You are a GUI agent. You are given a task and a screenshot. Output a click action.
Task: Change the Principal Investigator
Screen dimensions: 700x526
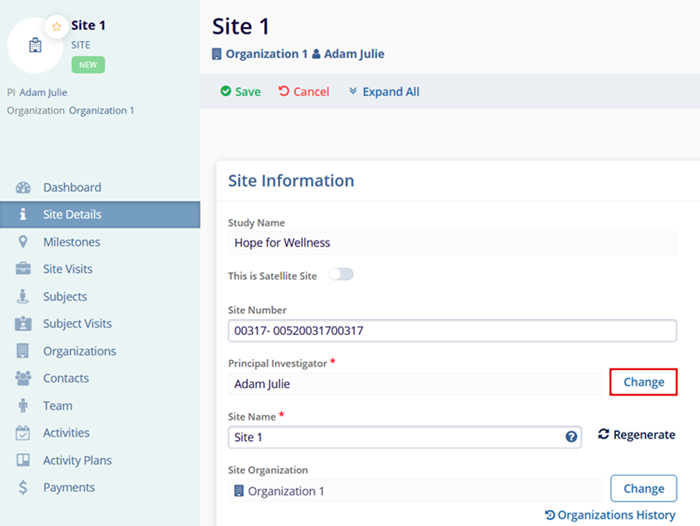(x=643, y=382)
